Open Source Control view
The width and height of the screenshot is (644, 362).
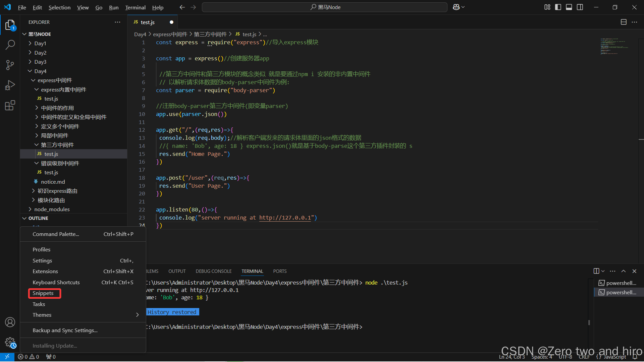click(x=10, y=65)
